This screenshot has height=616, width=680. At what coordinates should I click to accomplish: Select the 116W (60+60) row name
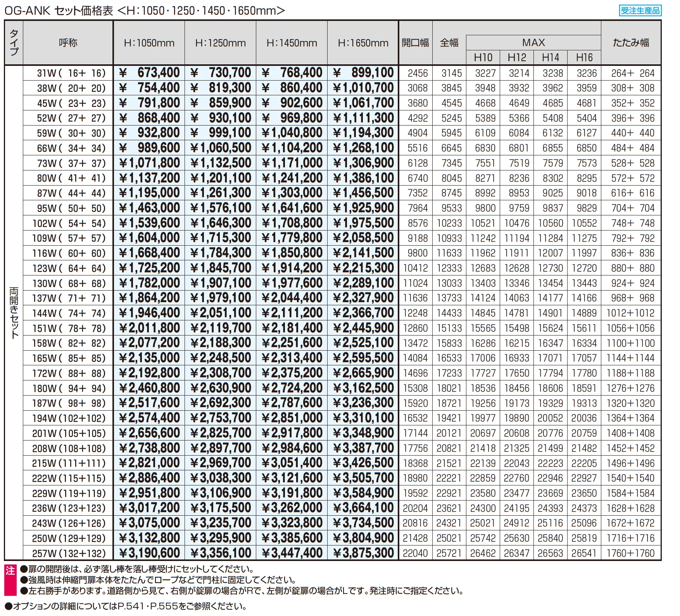(x=69, y=253)
